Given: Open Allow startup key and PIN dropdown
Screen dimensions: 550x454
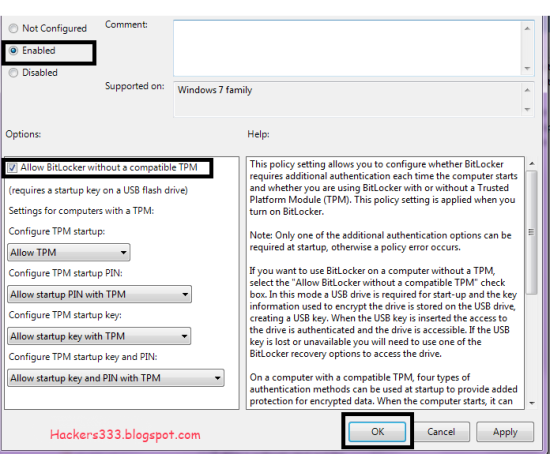Looking at the screenshot, I should point(116,378).
